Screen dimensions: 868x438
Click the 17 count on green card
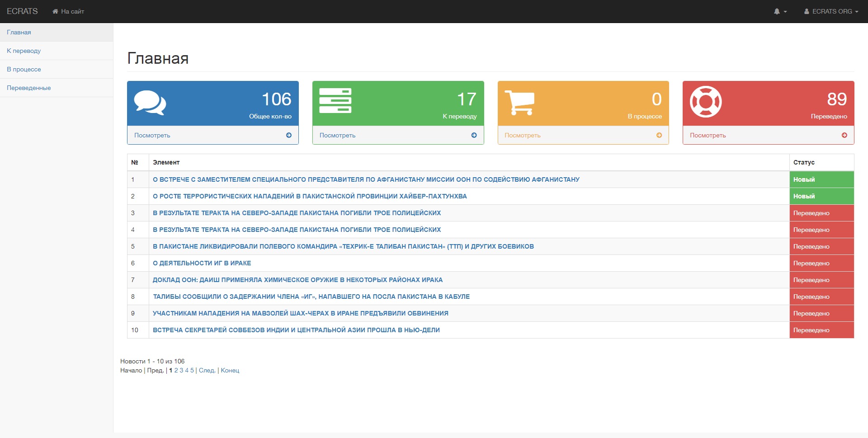coord(467,99)
